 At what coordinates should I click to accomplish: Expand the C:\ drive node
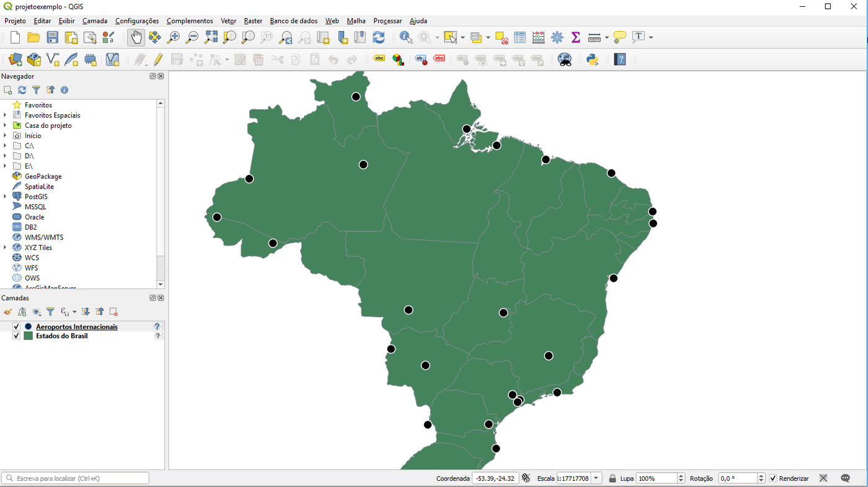pos(5,146)
